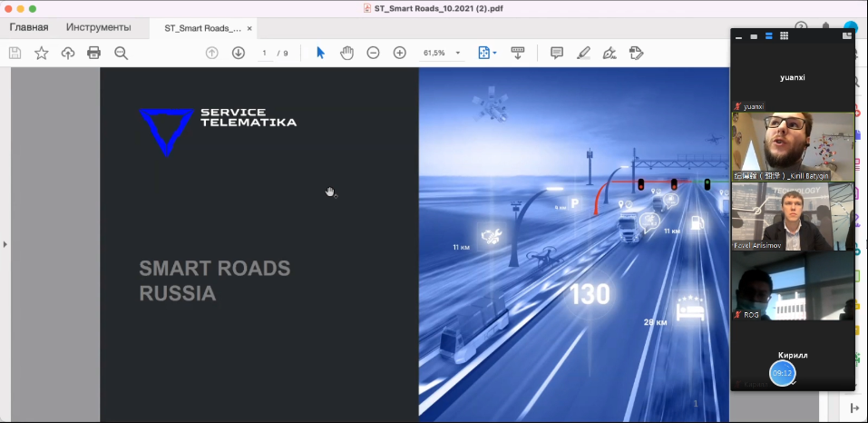Select the arrow selection tool

[320, 54]
